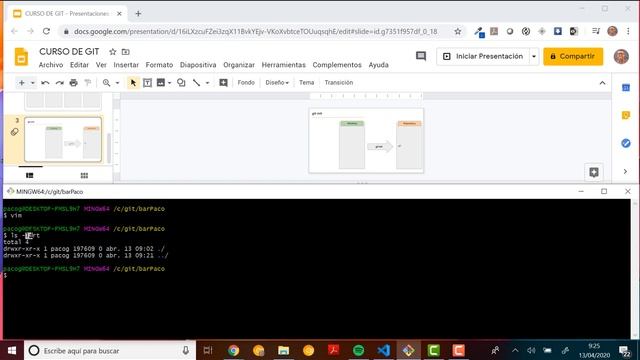640x360 pixels.
Task: Select the paint format tool
Action: (87, 83)
